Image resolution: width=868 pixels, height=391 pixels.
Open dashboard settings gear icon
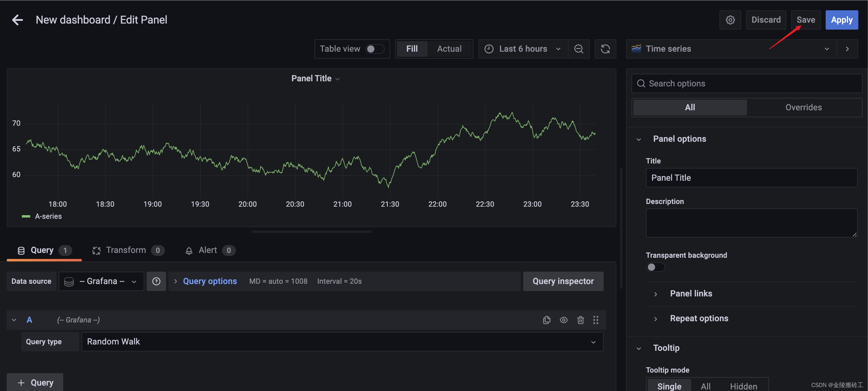[x=730, y=20]
